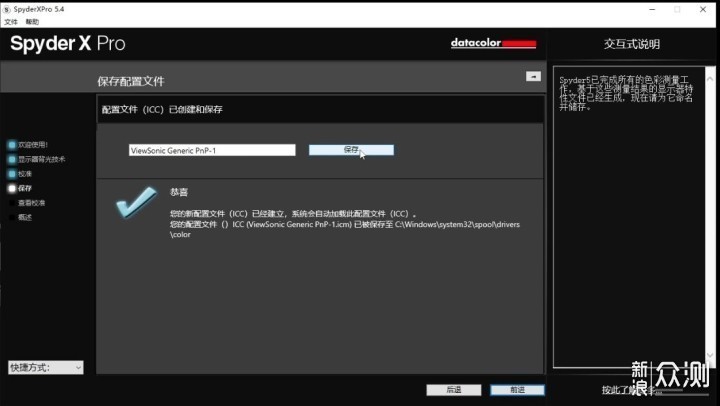Click the 欢迎使用! step indicator icon

(x=12, y=145)
